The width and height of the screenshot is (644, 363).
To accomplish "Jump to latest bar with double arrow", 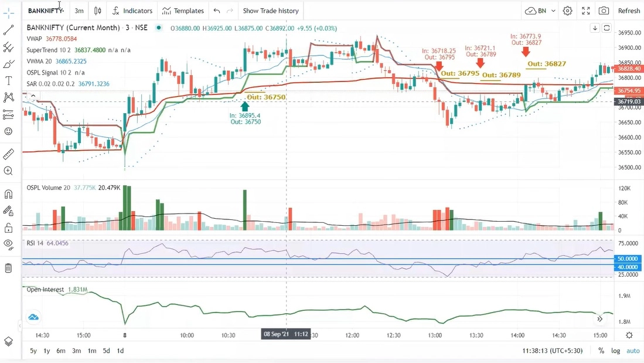I will (599, 318).
